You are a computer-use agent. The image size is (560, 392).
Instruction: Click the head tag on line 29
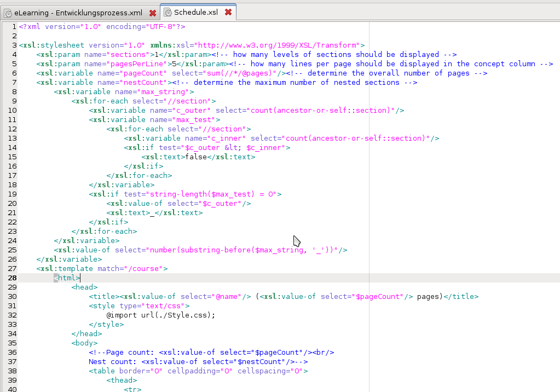click(84, 287)
